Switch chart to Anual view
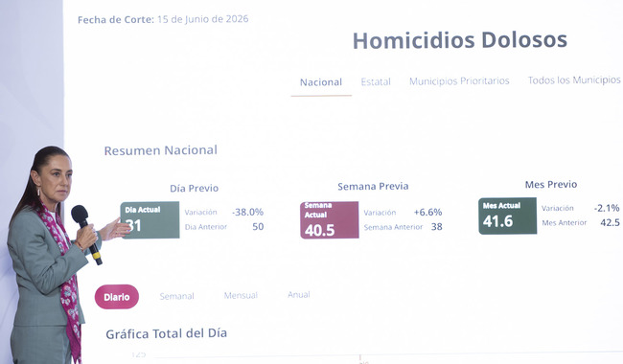The width and height of the screenshot is (623, 364). pyautogui.click(x=299, y=294)
